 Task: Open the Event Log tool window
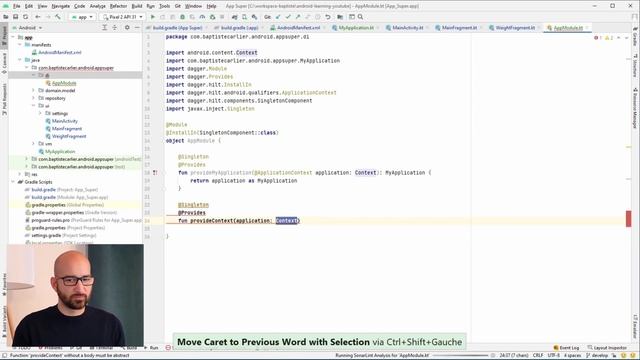(x=567, y=348)
